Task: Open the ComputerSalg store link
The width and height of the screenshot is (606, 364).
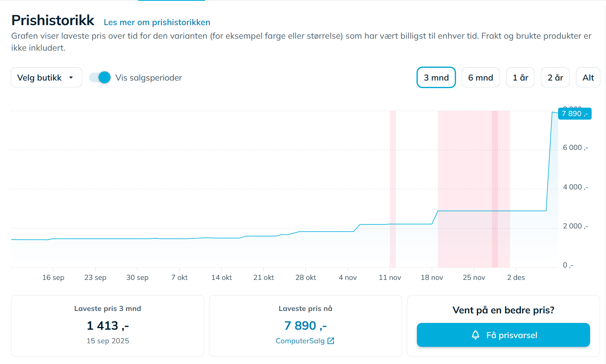Action: pos(300,341)
